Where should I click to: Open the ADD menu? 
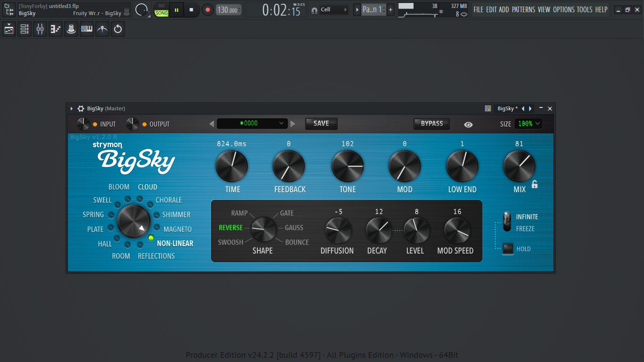pos(504,9)
